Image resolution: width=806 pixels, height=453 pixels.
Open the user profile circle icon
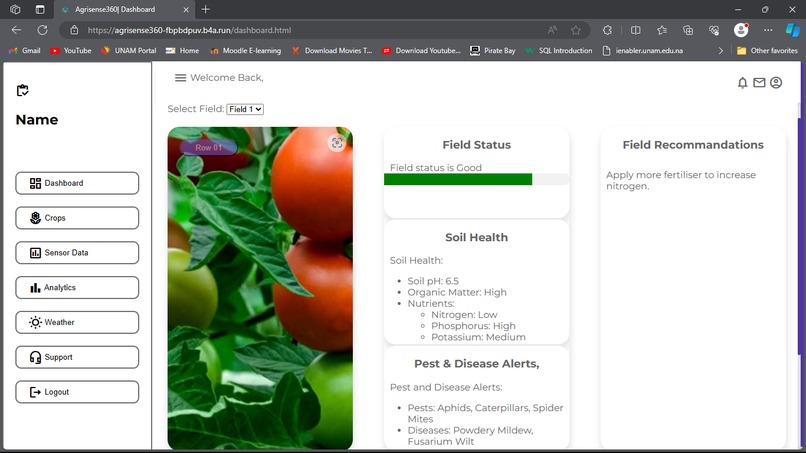(x=776, y=82)
